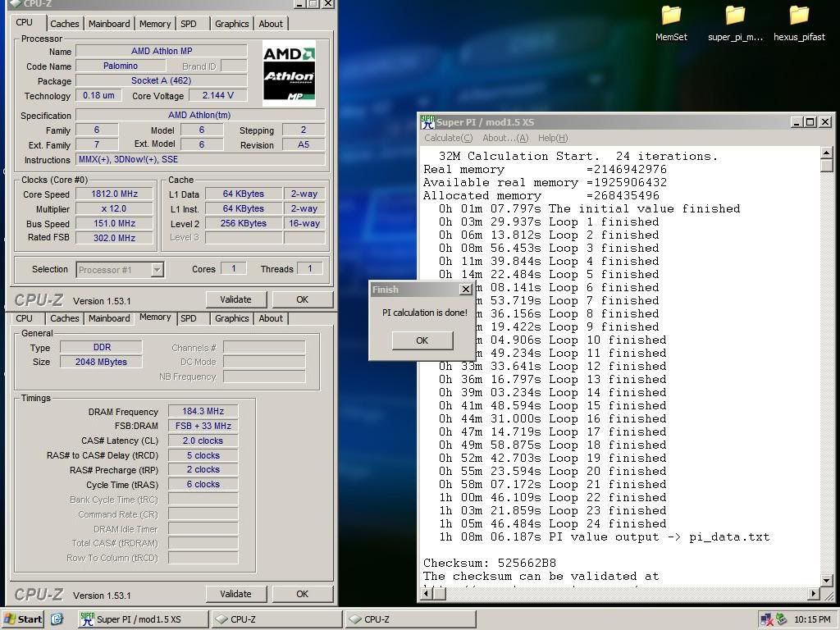
Task: Open the MemSet folder on the desktop
Action: tap(671, 24)
